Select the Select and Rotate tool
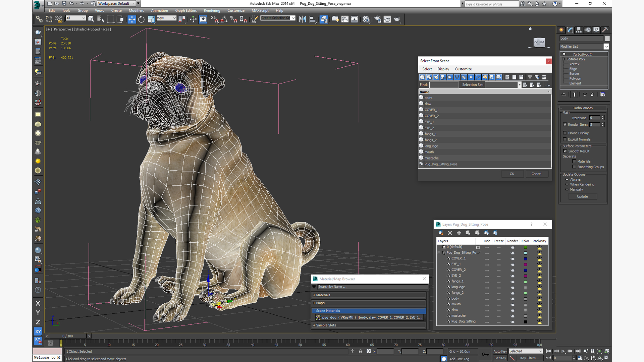This screenshot has width=644, height=362. pyautogui.click(x=141, y=19)
